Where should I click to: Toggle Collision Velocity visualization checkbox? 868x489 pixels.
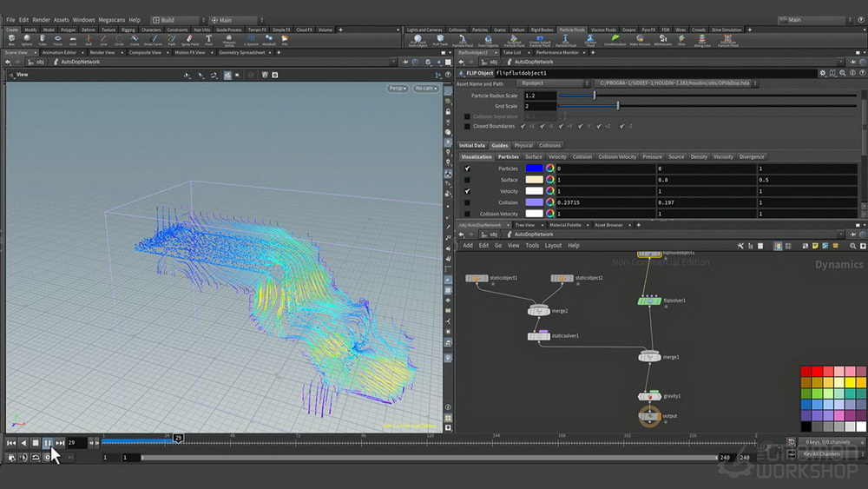[x=467, y=214]
